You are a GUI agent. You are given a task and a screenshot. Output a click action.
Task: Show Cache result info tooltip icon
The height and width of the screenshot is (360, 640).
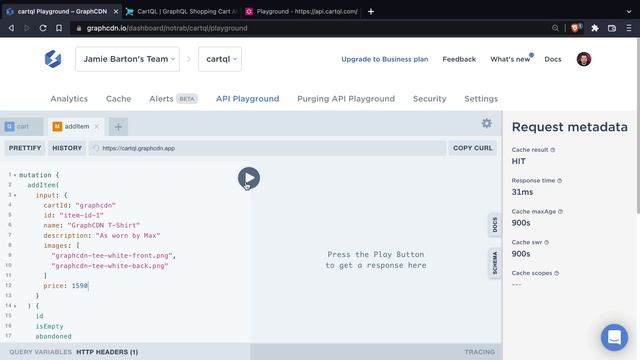tap(553, 150)
